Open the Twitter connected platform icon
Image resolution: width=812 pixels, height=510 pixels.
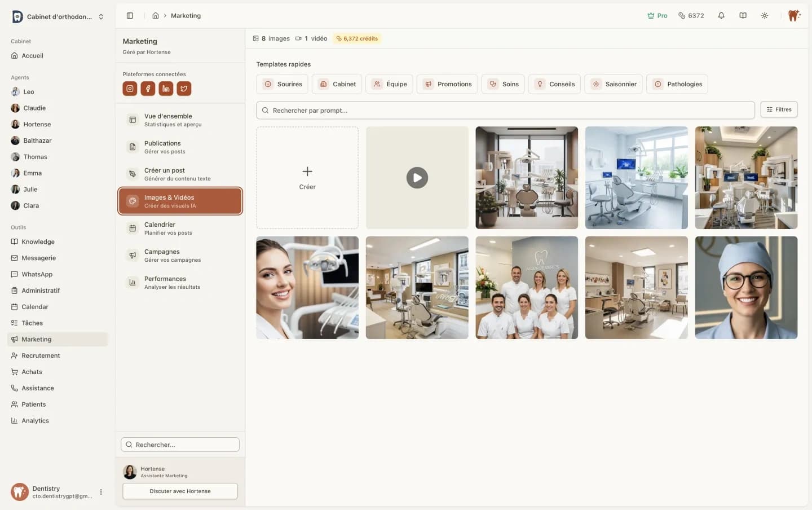pyautogui.click(x=184, y=89)
